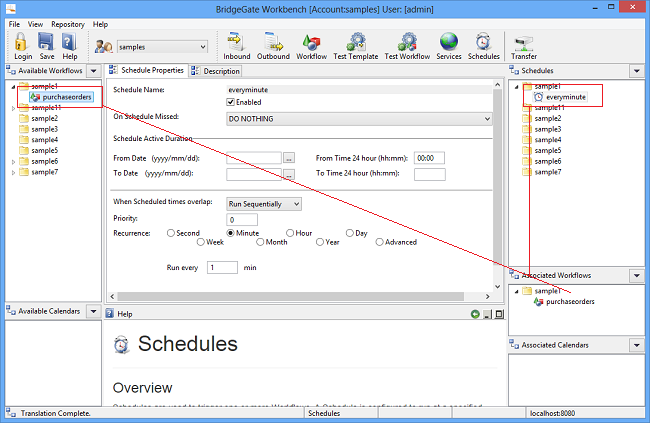Click the Run every minutes field
650x423 pixels.
pyautogui.click(x=222, y=267)
